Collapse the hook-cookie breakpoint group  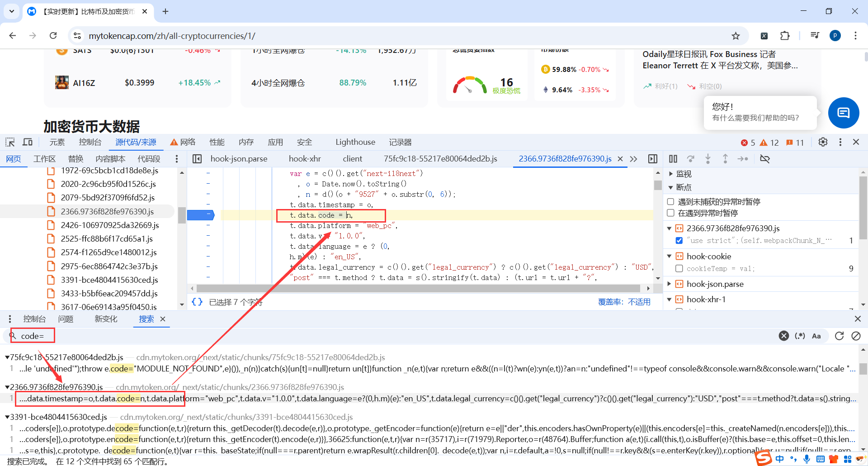670,257
